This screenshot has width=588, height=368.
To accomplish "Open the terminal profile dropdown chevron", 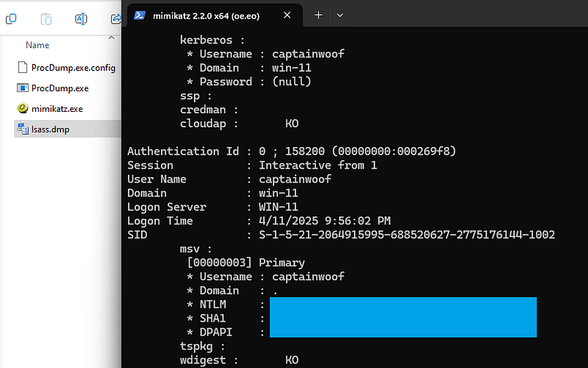I will click(x=340, y=15).
